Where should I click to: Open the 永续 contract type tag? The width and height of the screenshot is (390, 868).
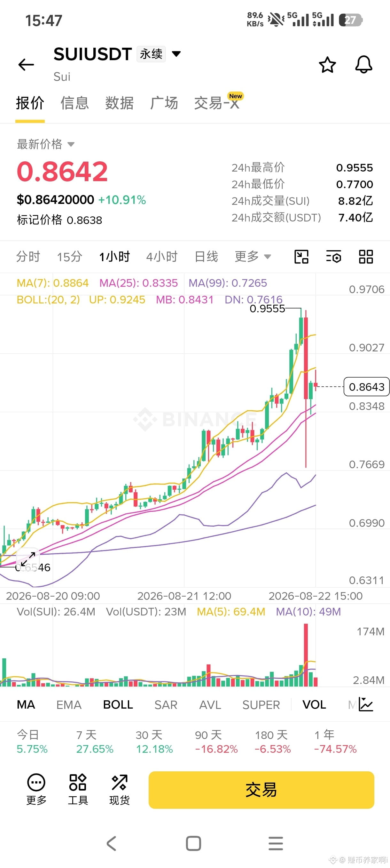(151, 54)
